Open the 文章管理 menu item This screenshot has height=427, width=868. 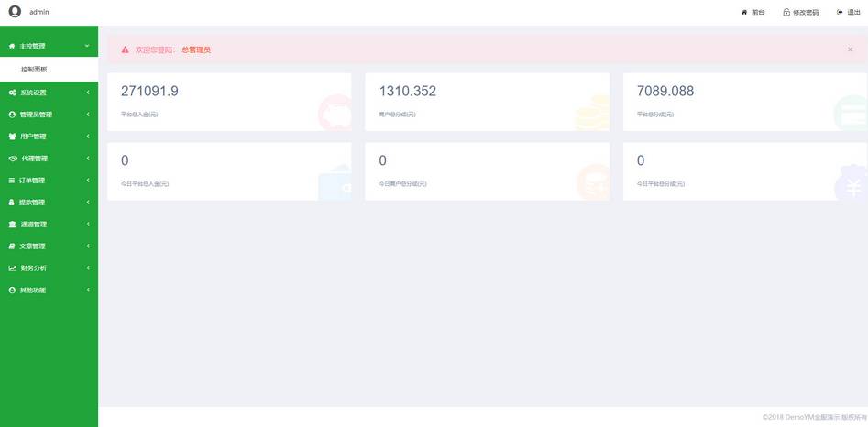click(49, 246)
